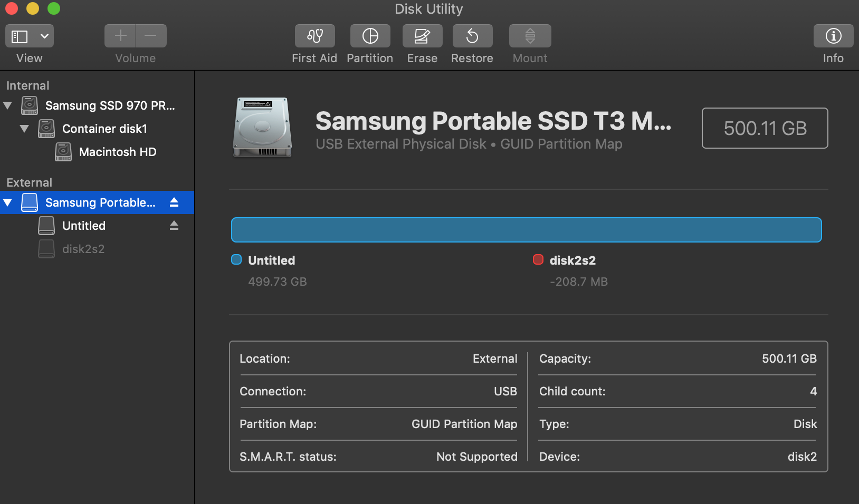
Task: Click the Untitled legend label
Action: [x=272, y=260]
